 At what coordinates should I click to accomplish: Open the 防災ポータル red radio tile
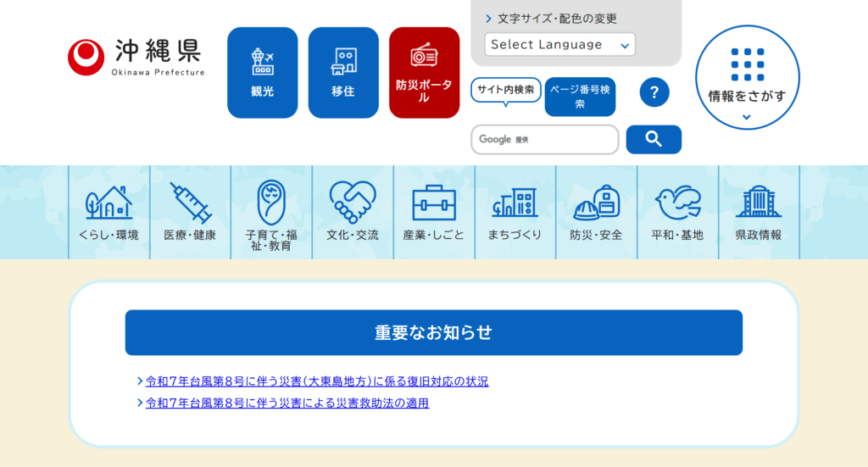tap(424, 73)
